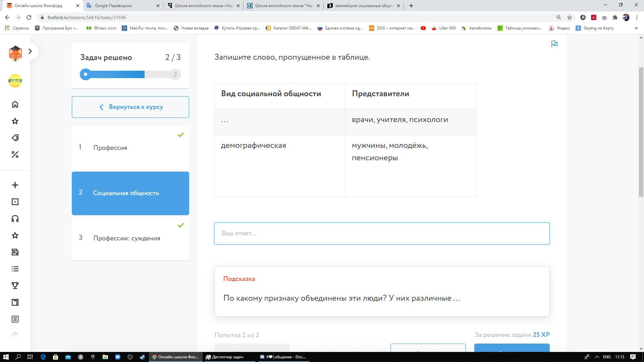The width and height of the screenshot is (644, 362).
Task: Expand the sidebar with chevron arrow
Action: pos(30,51)
